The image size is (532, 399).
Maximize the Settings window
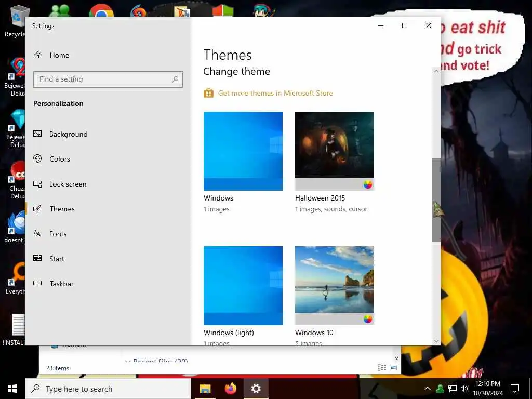coord(404,25)
